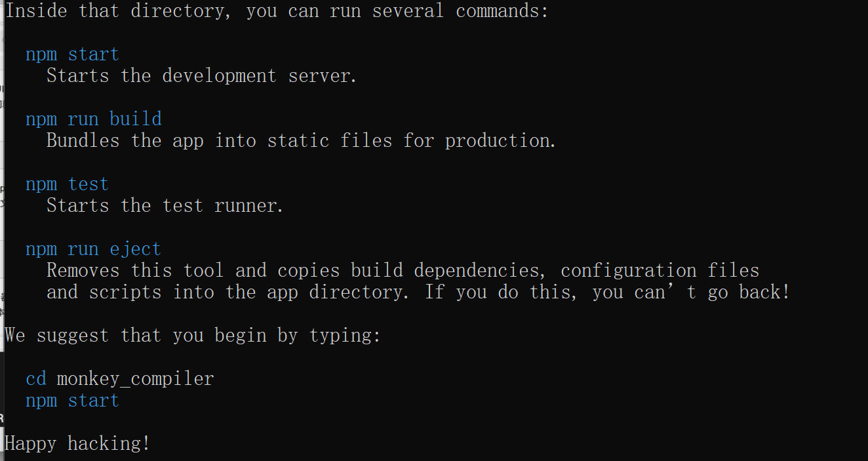Click the line starting 'Removes this tool and copies'
Screen dimensions: 868x461
[x=403, y=271]
